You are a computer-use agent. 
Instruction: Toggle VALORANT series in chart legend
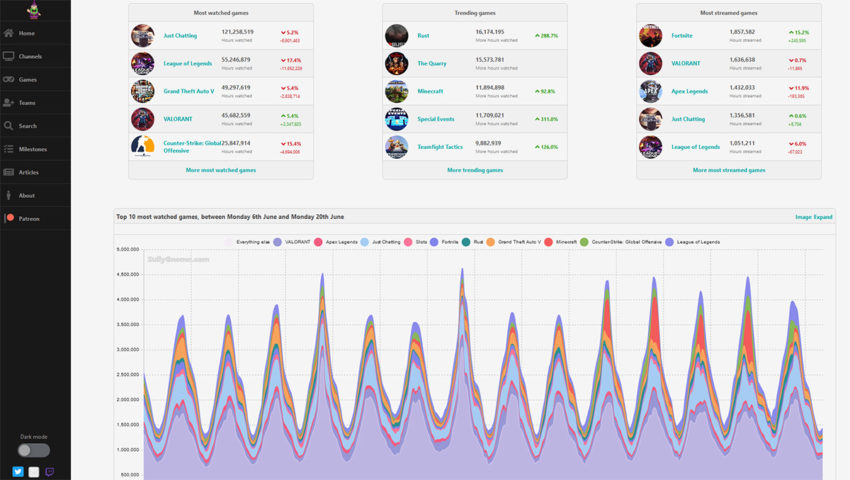[x=292, y=242]
